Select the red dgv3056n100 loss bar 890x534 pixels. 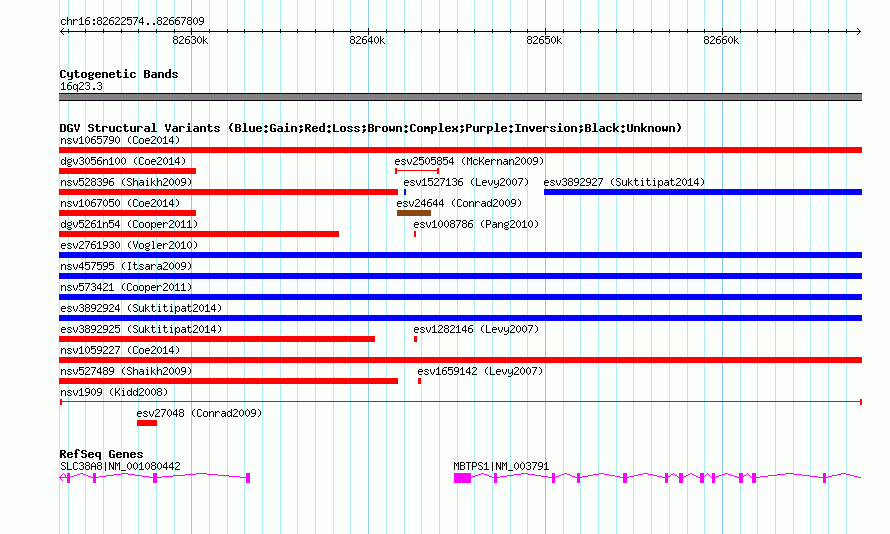click(x=127, y=171)
